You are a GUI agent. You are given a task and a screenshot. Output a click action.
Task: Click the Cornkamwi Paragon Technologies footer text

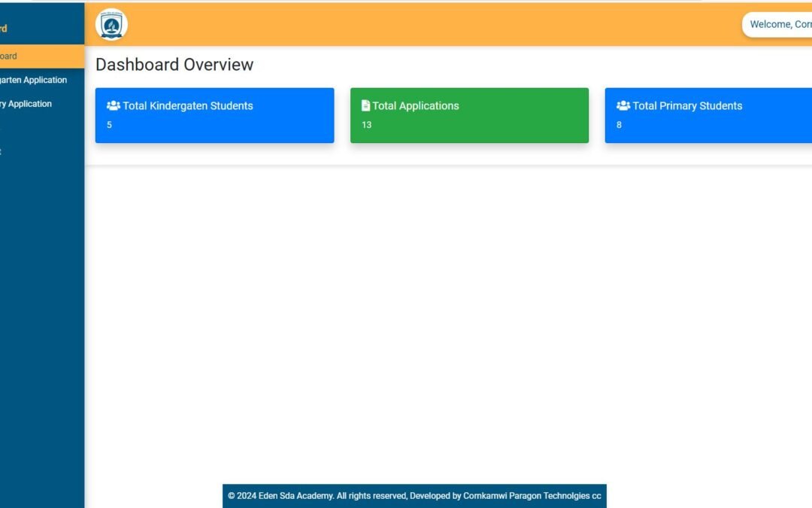click(x=532, y=496)
